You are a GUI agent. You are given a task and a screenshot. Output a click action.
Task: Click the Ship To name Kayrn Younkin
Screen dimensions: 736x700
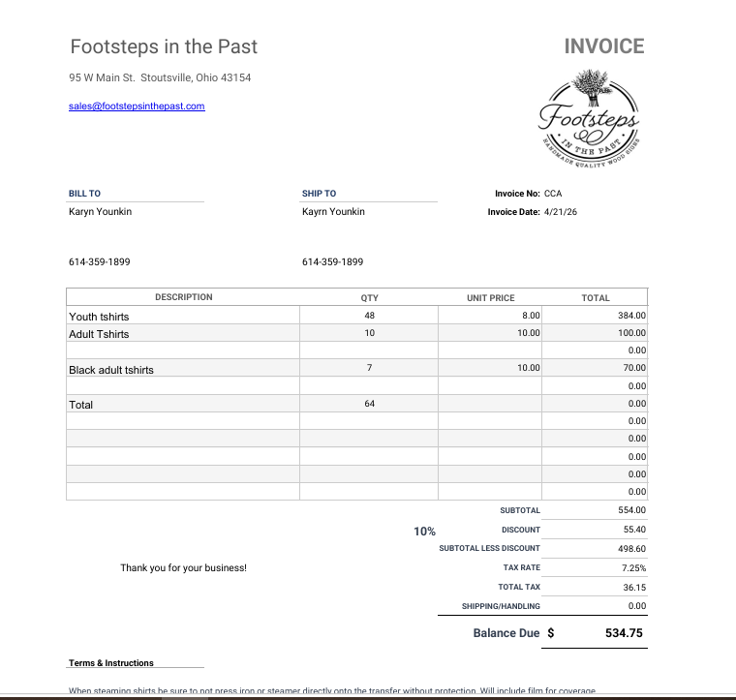tap(333, 212)
